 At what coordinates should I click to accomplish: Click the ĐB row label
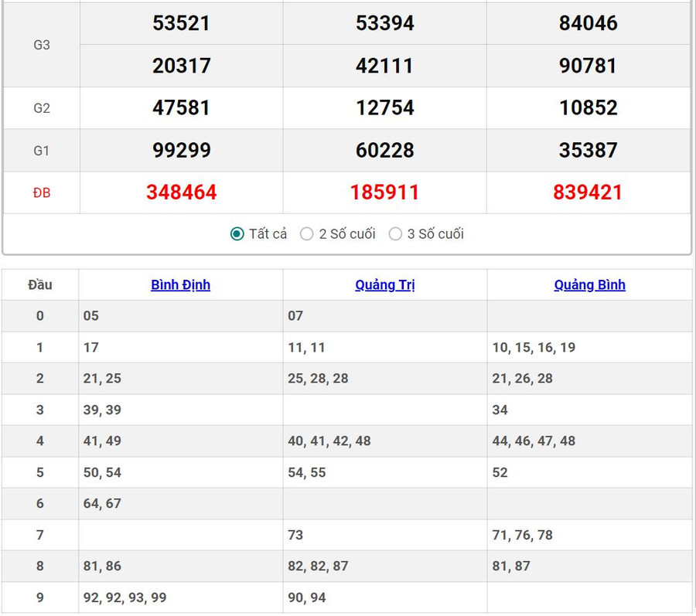42,192
